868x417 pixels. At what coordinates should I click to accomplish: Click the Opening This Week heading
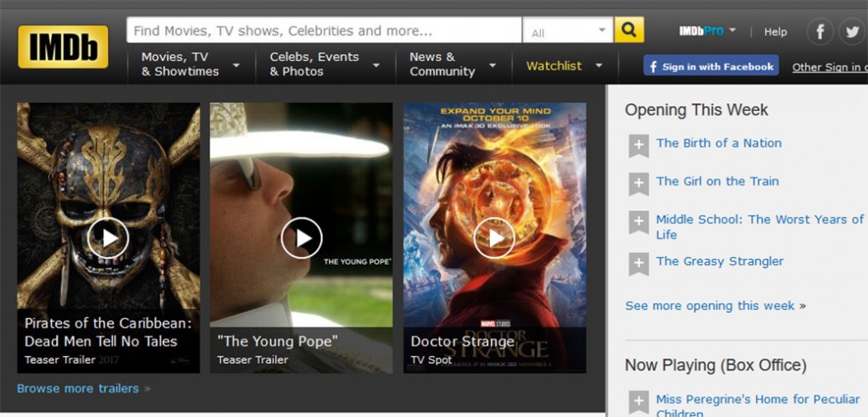(x=697, y=109)
